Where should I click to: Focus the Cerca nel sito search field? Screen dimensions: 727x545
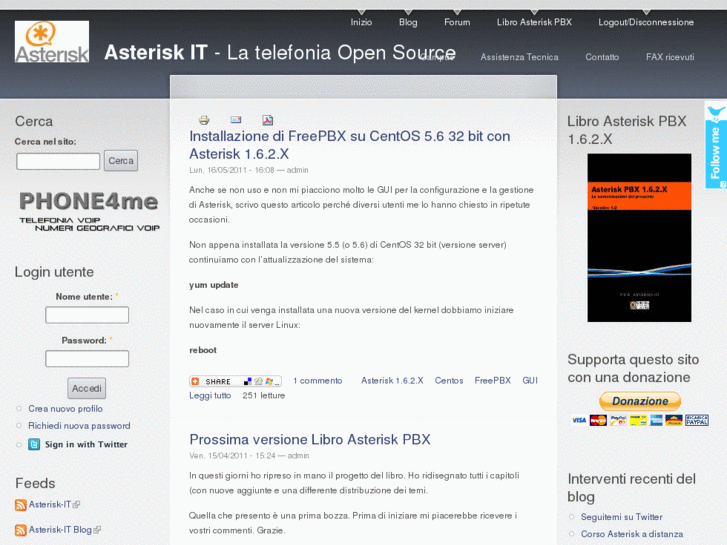pos(58,161)
